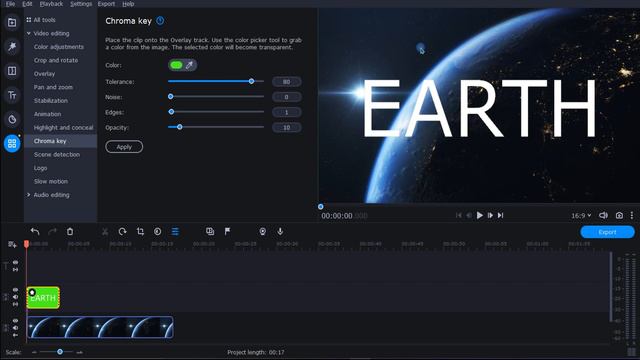Toggle link icon on the titles track
This screenshot has width=640, height=360.
click(x=15, y=270)
